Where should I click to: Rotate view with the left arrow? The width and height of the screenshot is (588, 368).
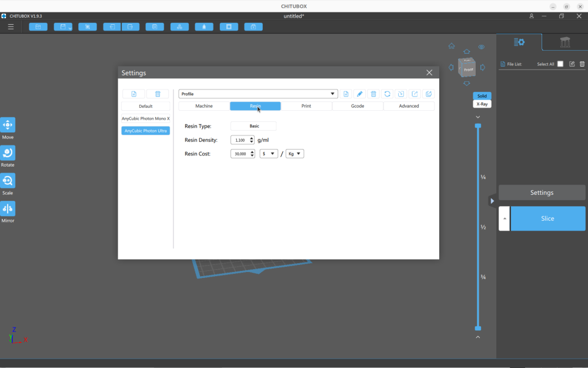click(x=451, y=68)
